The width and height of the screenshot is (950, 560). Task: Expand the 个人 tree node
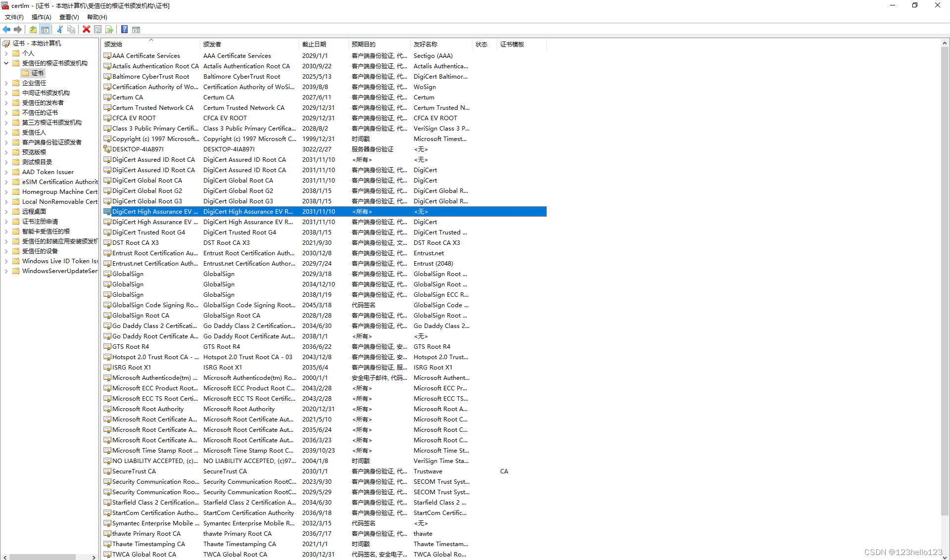pyautogui.click(x=6, y=53)
